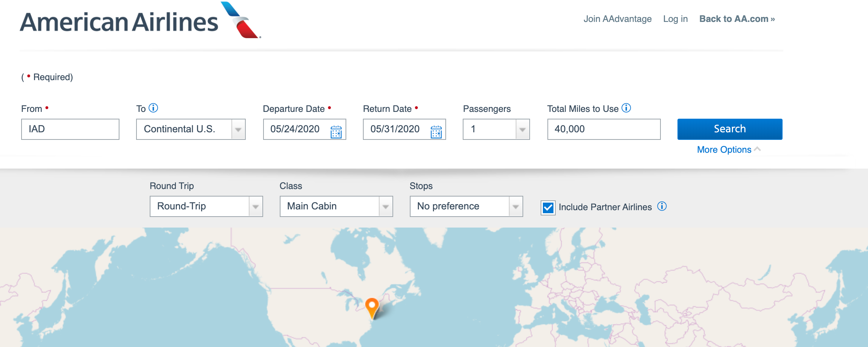Click the From airport field containing IAD
This screenshot has width=868, height=347.
(x=70, y=129)
